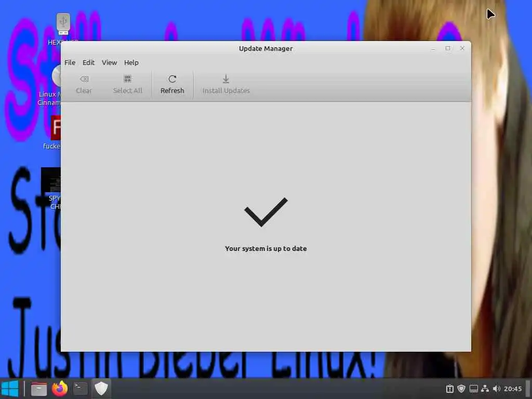Select the SPY thumbnail desktop icon
Image resolution: width=532 pixels, height=399 pixels.
click(x=51, y=180)
